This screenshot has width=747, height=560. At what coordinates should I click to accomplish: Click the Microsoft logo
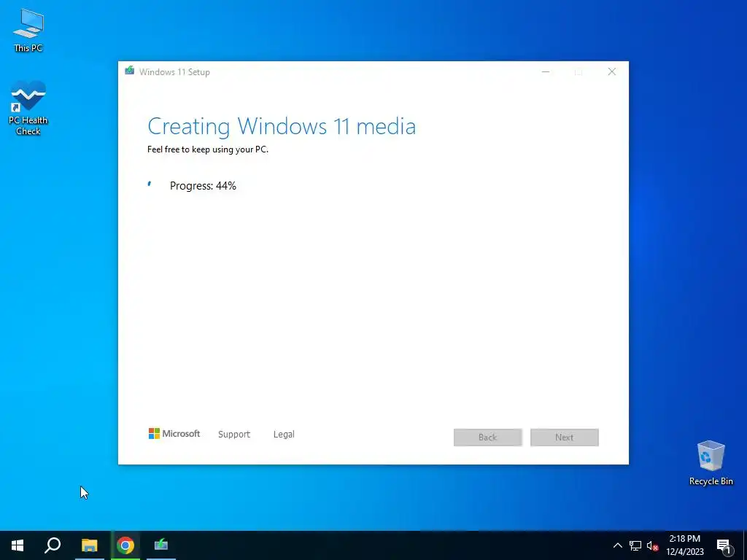pyautogui.click(x=174, y=433)
